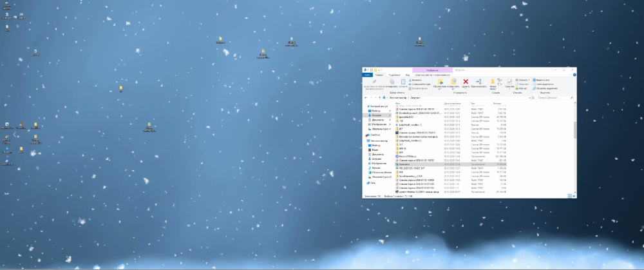Open Customize Quick Access Toolbar dropdown
The image size is (644, 270).
379,70
